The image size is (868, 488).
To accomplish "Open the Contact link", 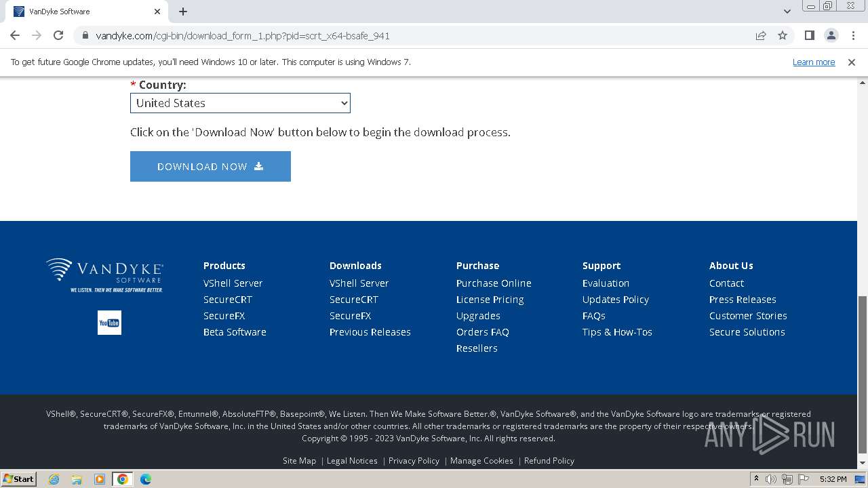I will [x=726, y=283].
